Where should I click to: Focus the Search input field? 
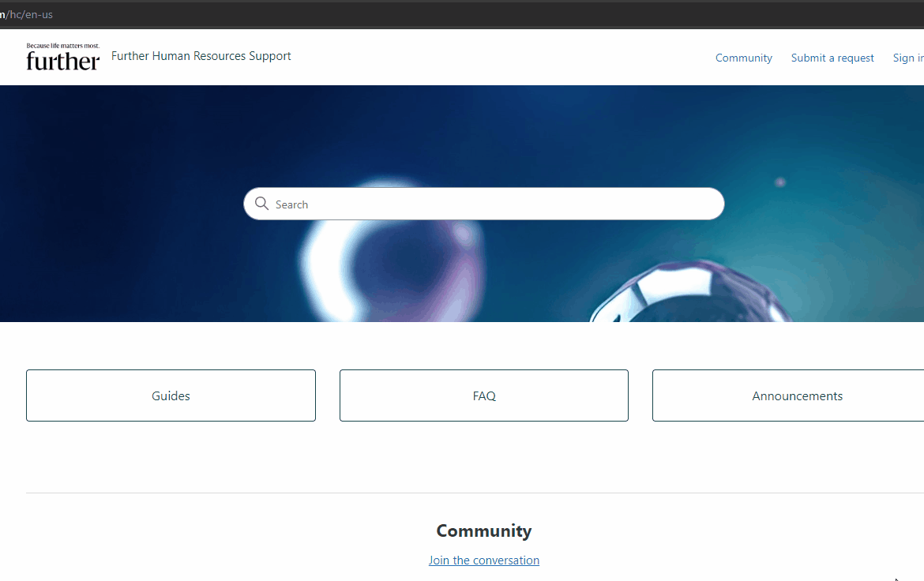(x=490, y=204)
